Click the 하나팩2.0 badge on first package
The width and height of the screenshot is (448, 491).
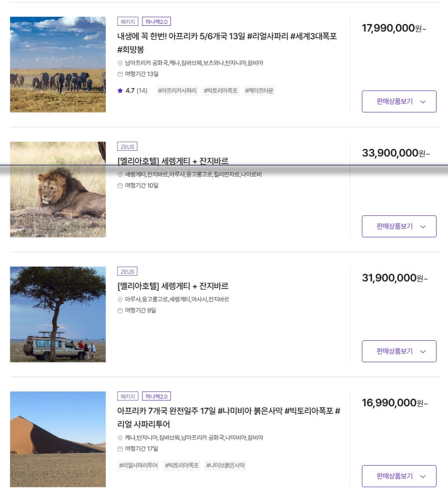pyautogui.click(x=156, y=21)
